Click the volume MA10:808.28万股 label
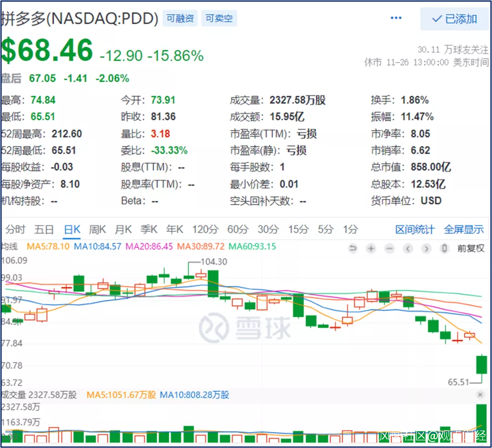The height and width of the screenshot is (448, 492). [195, 395]
